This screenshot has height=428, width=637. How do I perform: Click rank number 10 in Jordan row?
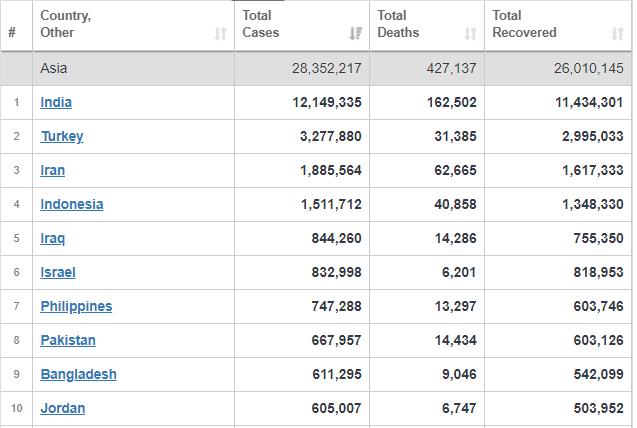[16, 408]
